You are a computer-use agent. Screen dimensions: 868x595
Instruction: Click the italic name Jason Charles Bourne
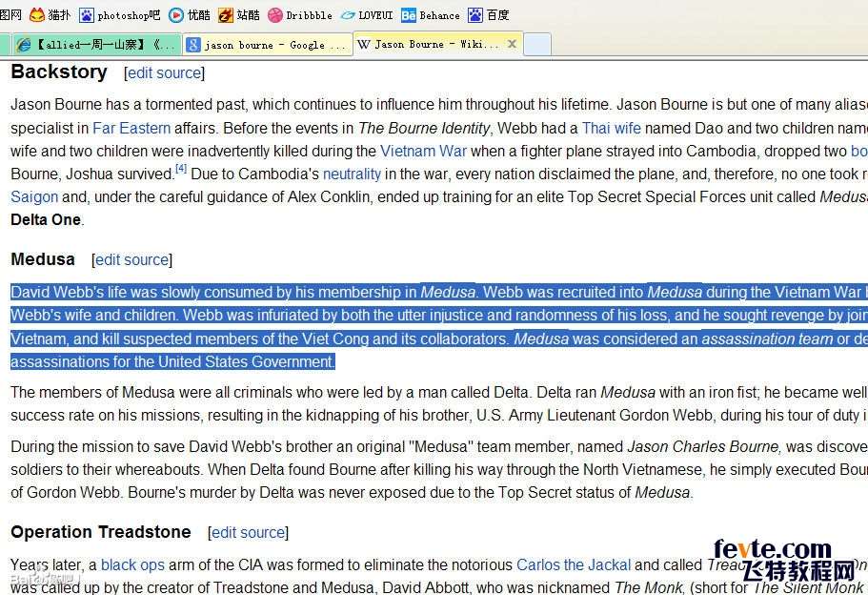click(703, 446)
